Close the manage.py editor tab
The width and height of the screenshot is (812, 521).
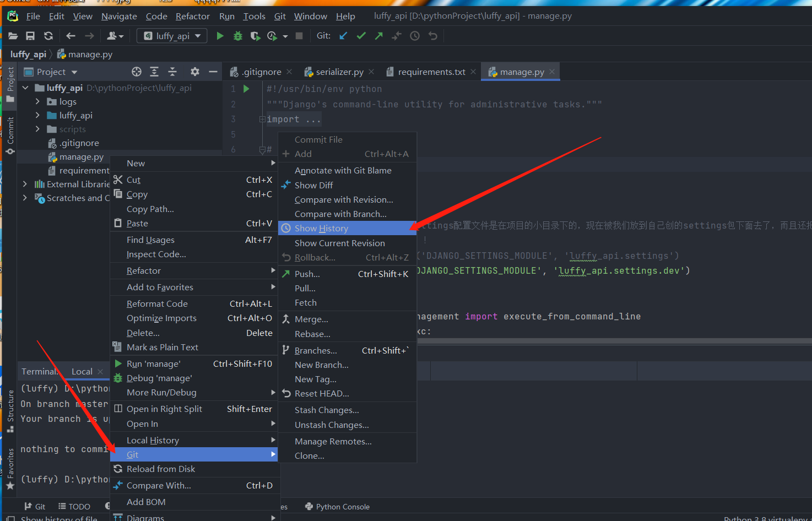pyautogui.click(x=552, y=72)
